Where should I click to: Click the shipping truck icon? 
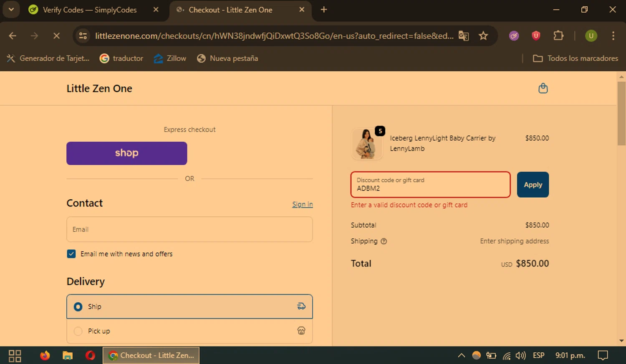pyautogui.click(x=301, y=306)
